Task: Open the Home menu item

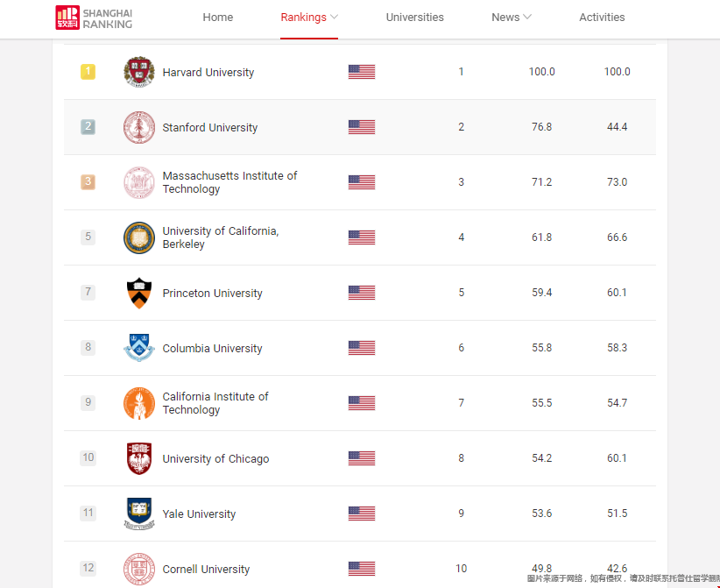Action: click(218, 18)
